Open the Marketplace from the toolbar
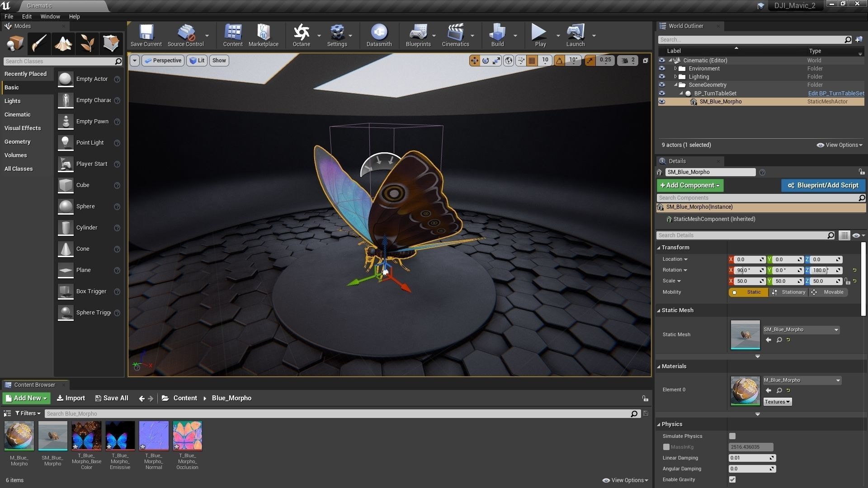This screenshot has width=868, height=488. point(263,35)
